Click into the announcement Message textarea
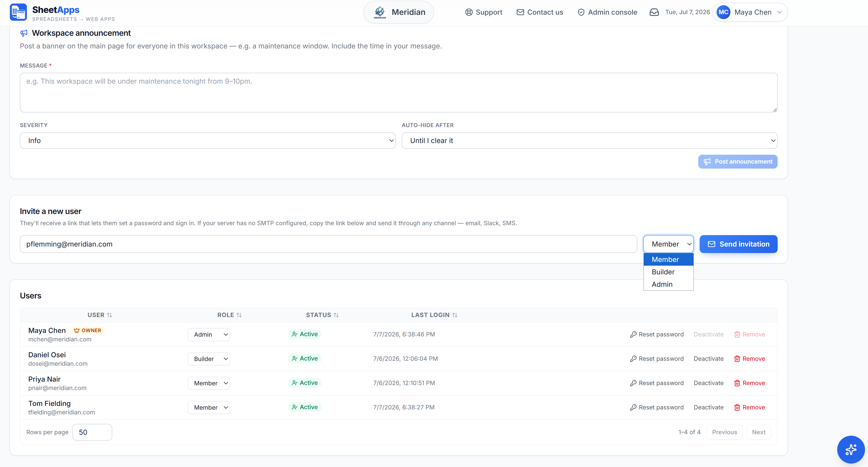The height and width of the screenshot is (467, 868). click(398, 93)
